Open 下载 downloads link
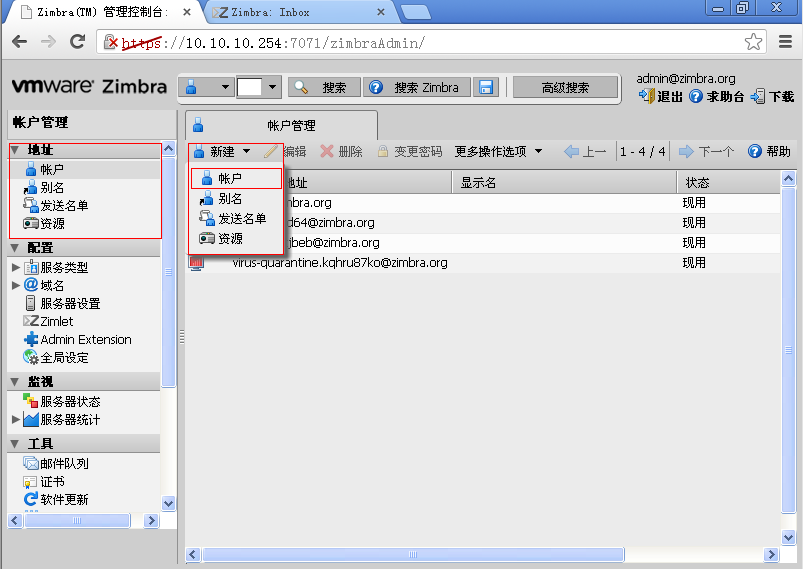The image size is (804, 569). pyautogui.click(x=772, y=96)
